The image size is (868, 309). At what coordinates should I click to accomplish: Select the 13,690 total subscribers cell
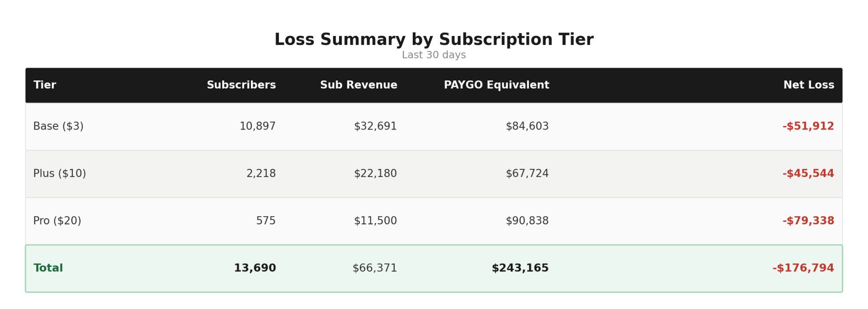point(255,268)
